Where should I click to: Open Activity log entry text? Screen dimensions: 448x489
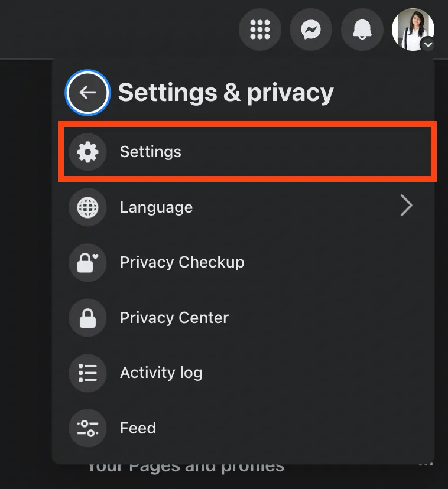[161, 373]
